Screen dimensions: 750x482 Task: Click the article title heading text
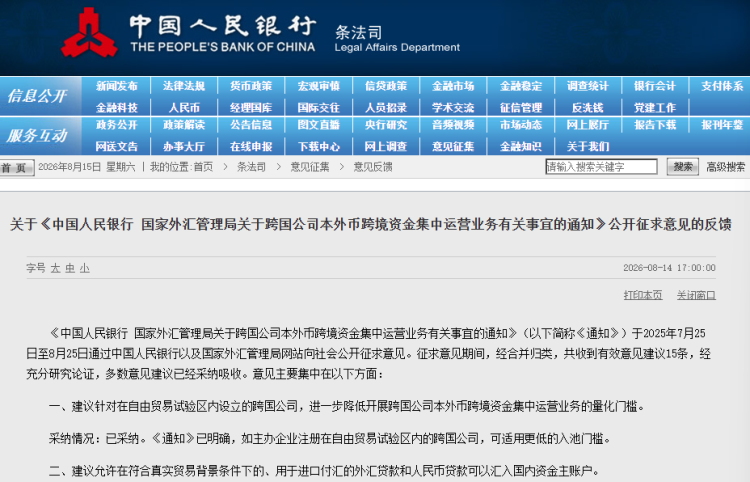coord(371,224)
